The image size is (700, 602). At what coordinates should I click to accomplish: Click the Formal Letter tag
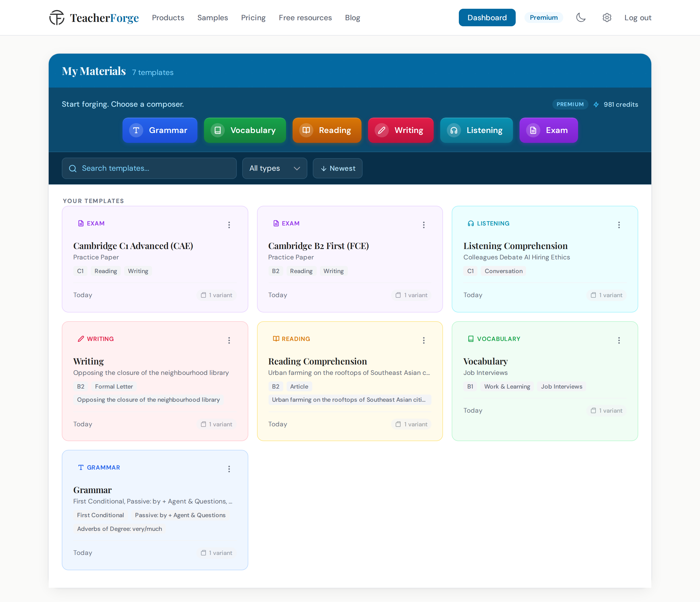pos(114,386)
